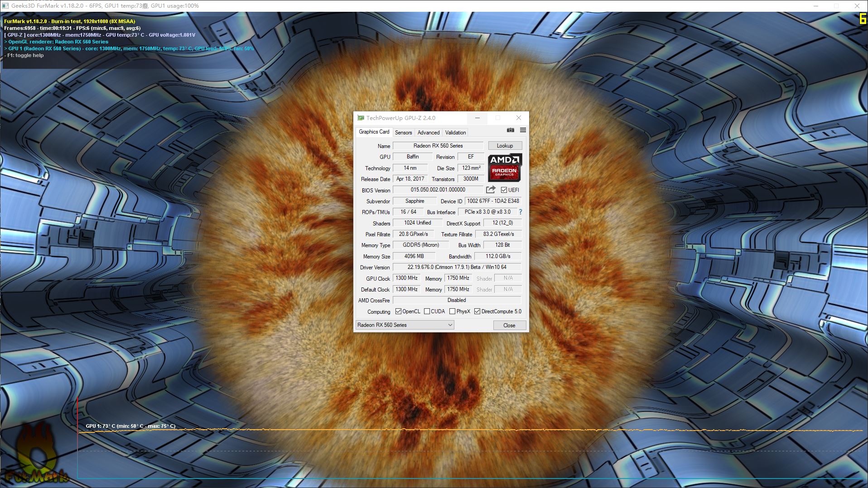Toggle the UEFI checkbox
Image resolution: width=868 pixels, height=488 pixels.
click(504, 190)
